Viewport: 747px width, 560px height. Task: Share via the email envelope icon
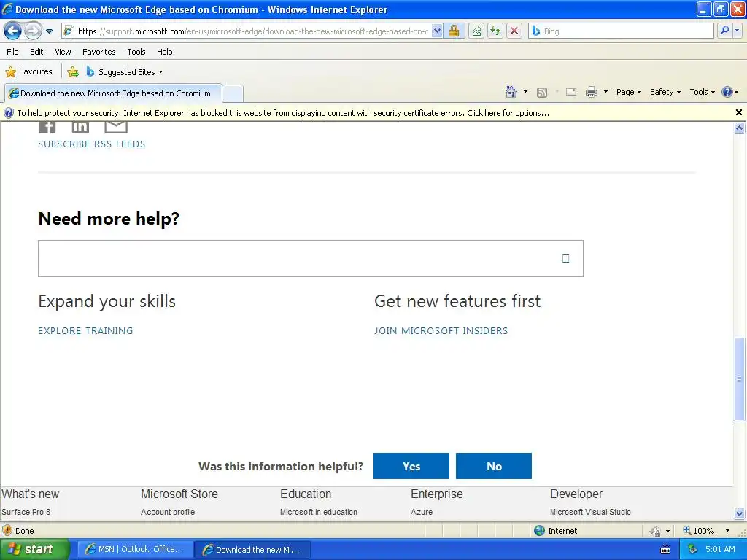pos(116,126)
